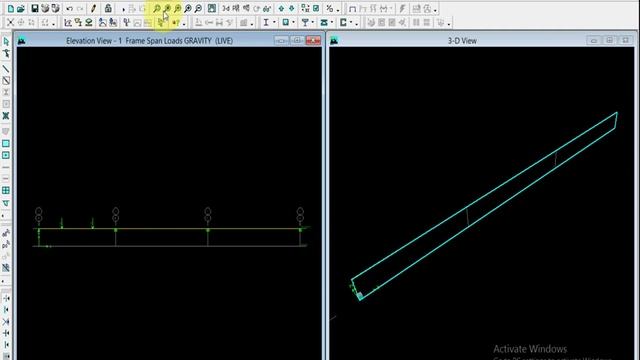Select the draw rectangular area tool

pos(6,144)
